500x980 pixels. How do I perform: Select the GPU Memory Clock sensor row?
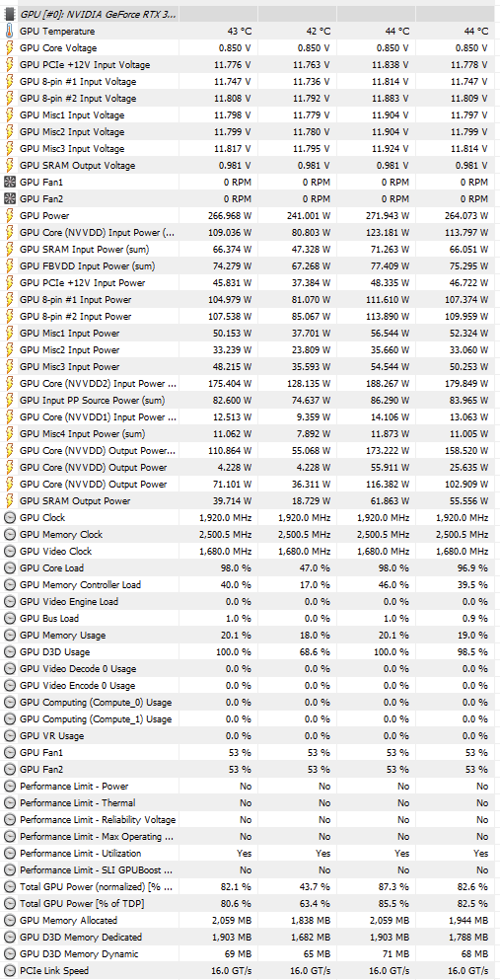[250, 535]
